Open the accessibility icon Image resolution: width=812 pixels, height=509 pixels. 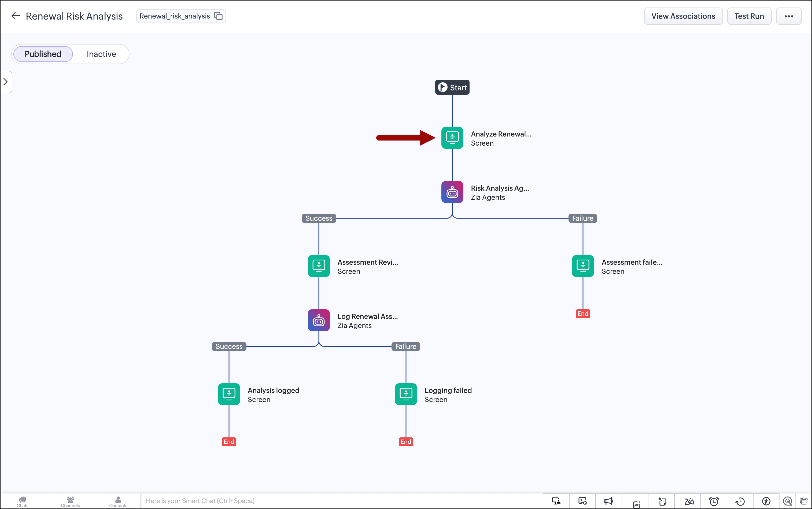766,501
